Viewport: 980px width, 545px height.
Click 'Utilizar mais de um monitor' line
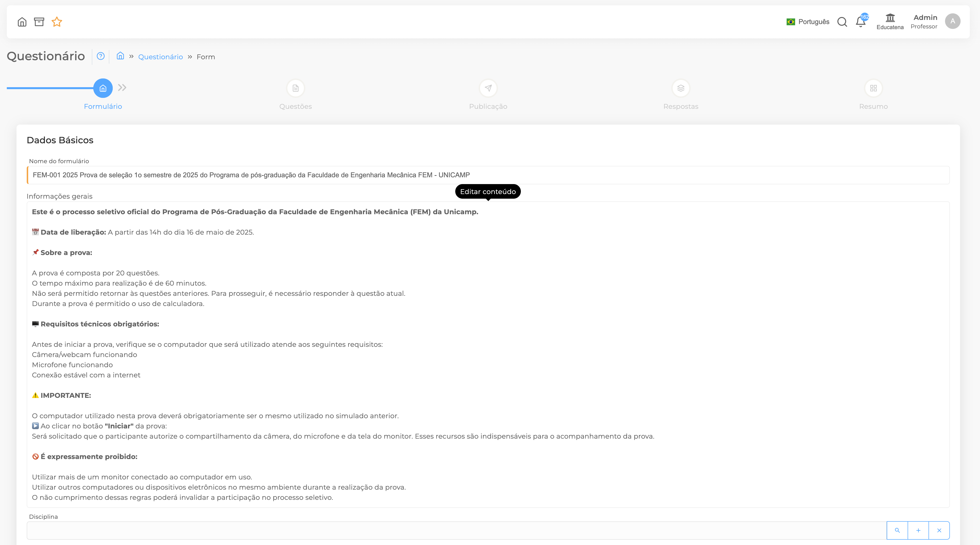(x=142, y=477)
